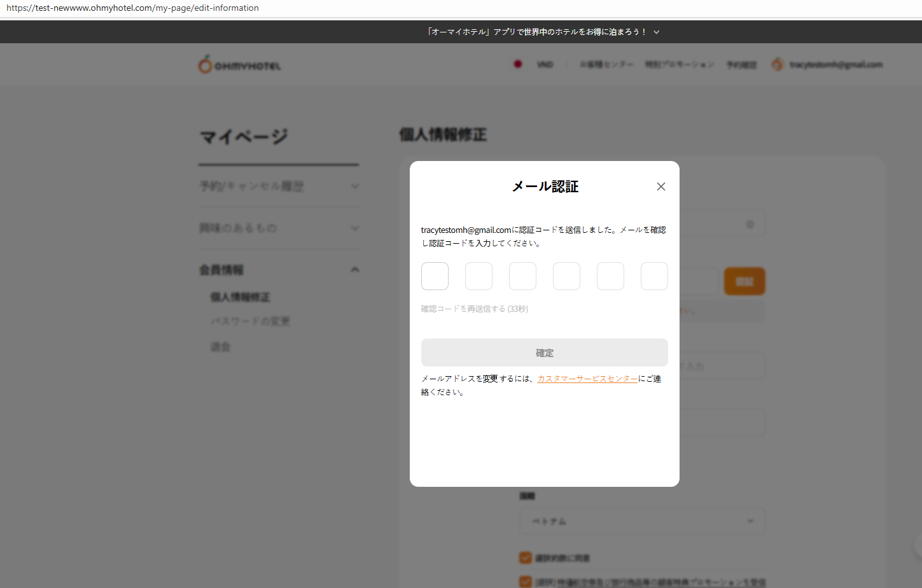Open the special promotions header link
The height and width of the screenshot is (588, 922).
(680, 64)
